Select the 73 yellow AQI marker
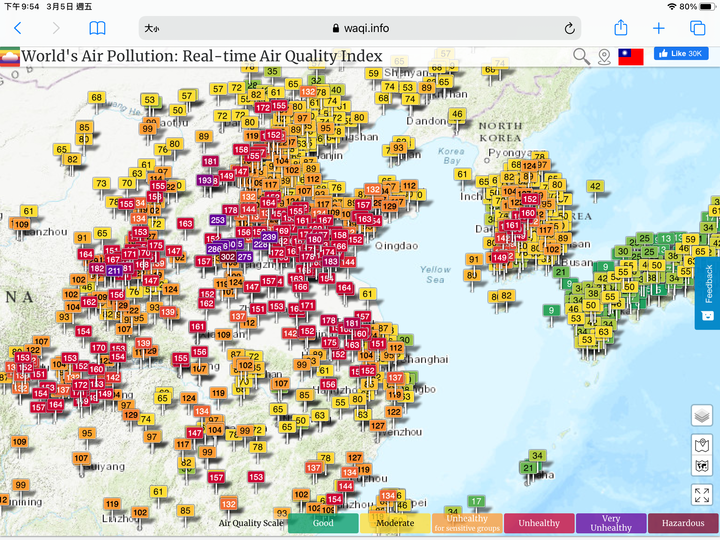Image resolution: width=720 pixels, height=540 pixels. pyautogui.click(x=101, y=183)
